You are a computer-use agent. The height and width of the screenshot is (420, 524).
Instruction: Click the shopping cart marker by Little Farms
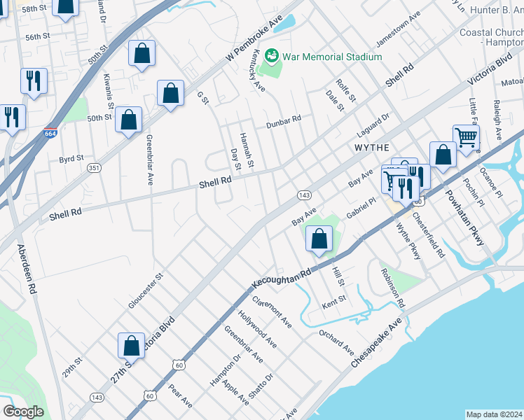coord(466,140)
